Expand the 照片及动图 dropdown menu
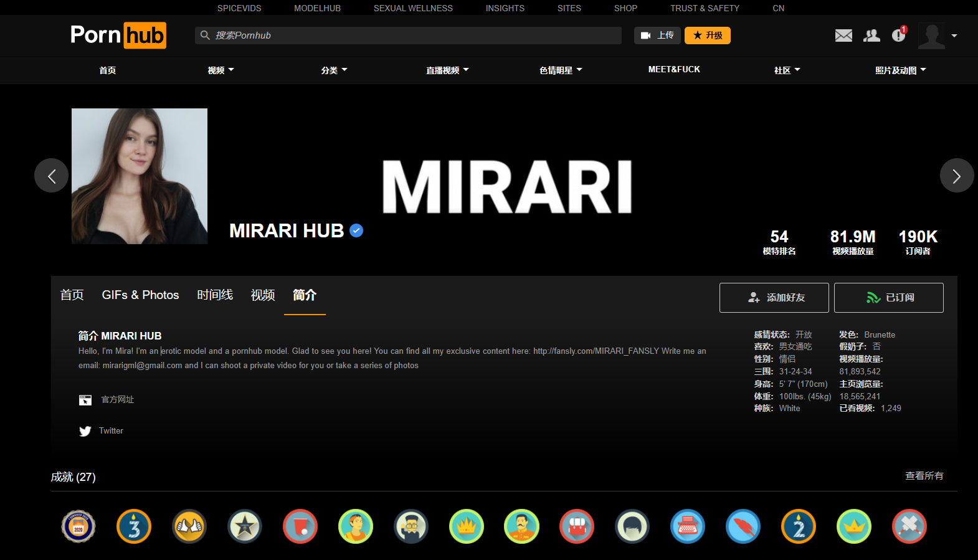The height and width of the screenshot is (560, 978). click(x=901, y=70)
